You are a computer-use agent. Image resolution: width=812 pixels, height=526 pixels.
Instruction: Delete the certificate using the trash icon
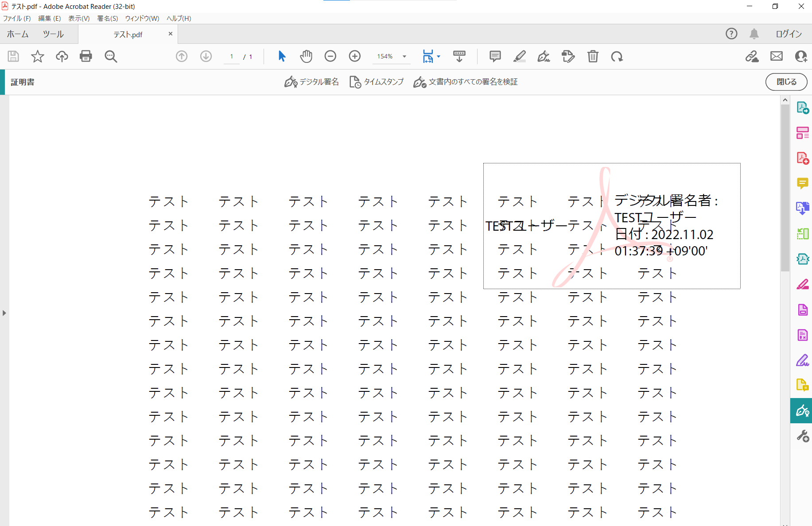click(593, 56)
